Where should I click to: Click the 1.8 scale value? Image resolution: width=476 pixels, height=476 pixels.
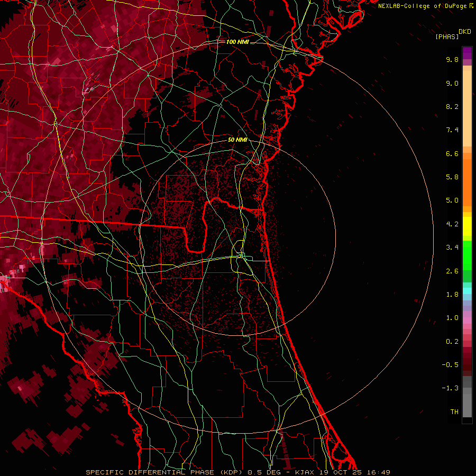(x=452, y=295)
